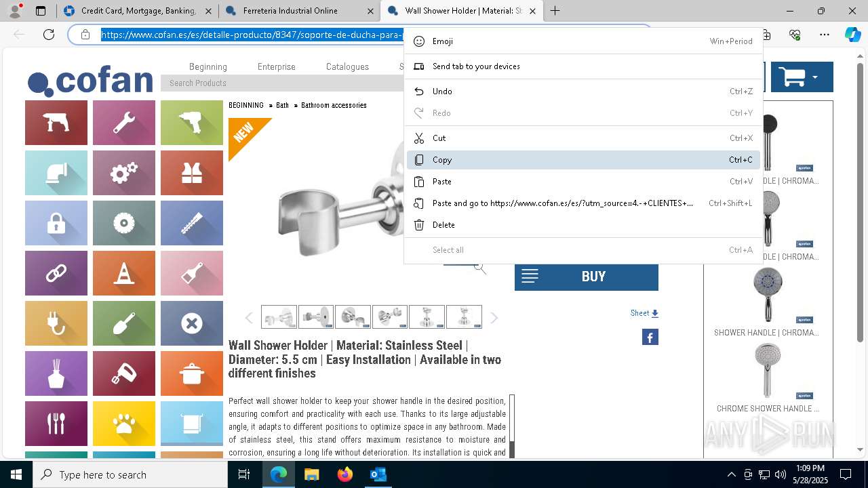This screenshot has height=488, width=868.
Task: Choose Cut from the context menu
Action: pos(583,138)
